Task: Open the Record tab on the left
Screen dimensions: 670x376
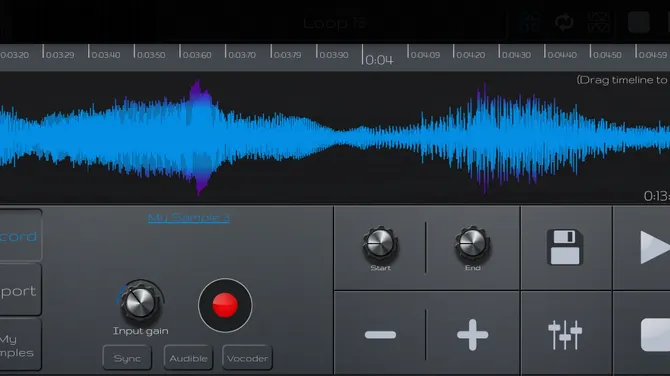Action: pyautogui.click(x=21, y=235)
